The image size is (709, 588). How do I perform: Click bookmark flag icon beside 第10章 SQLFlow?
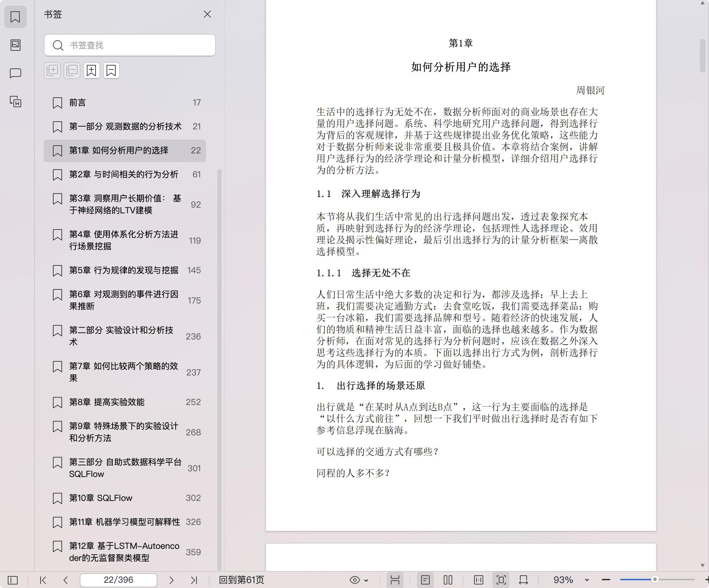click(x=57, y=498)
